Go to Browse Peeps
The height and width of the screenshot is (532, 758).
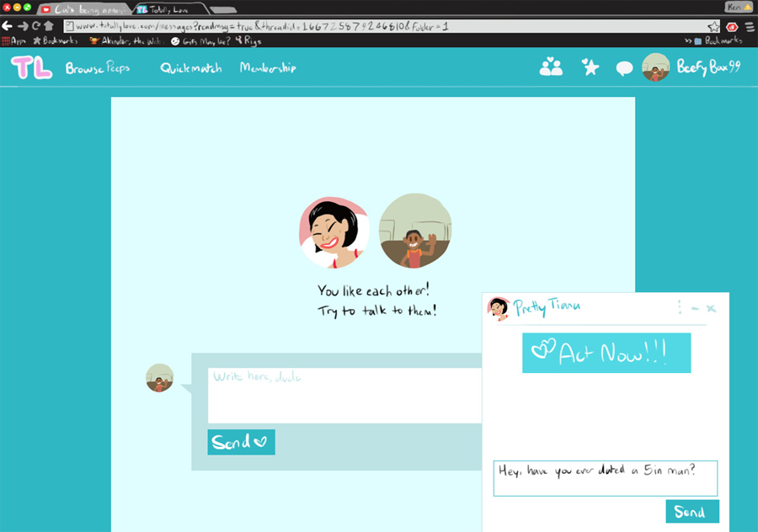(x=98, y=68)
